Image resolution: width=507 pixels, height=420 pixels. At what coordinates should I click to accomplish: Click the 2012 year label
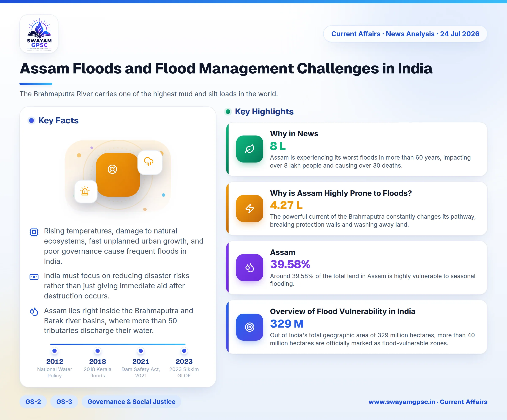point(55,361)
